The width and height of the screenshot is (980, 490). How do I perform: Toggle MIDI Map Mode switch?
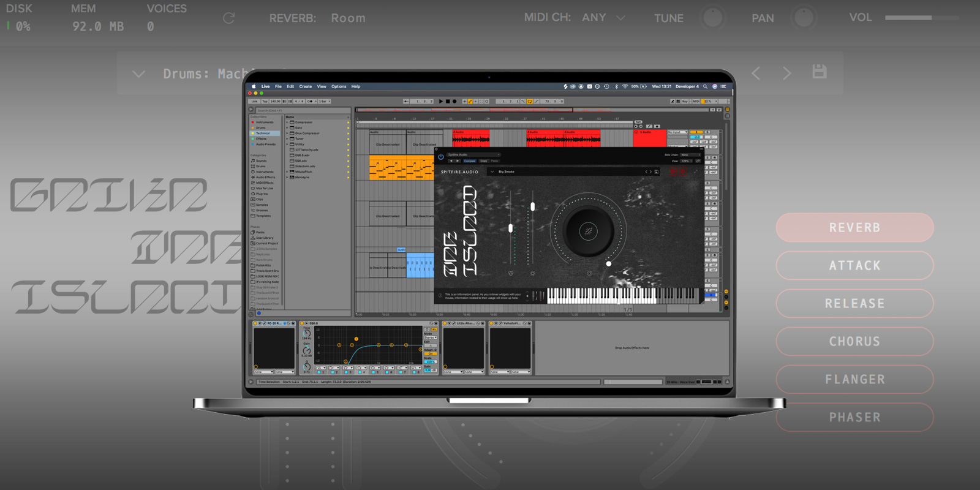point(696,102)
